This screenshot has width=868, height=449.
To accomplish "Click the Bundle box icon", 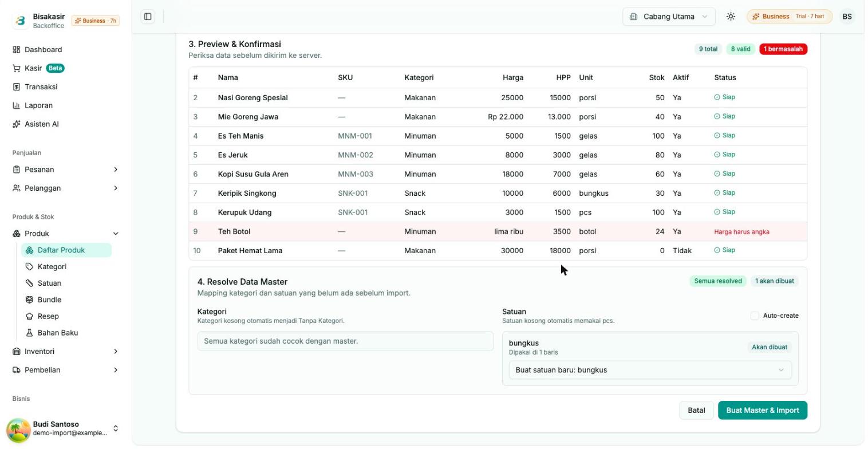I will click(30, 300).
